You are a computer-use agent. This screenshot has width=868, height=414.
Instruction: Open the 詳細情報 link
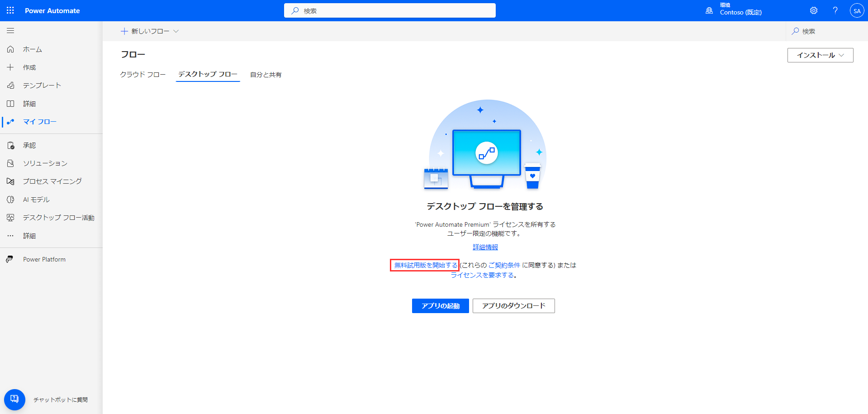point(485,247)
